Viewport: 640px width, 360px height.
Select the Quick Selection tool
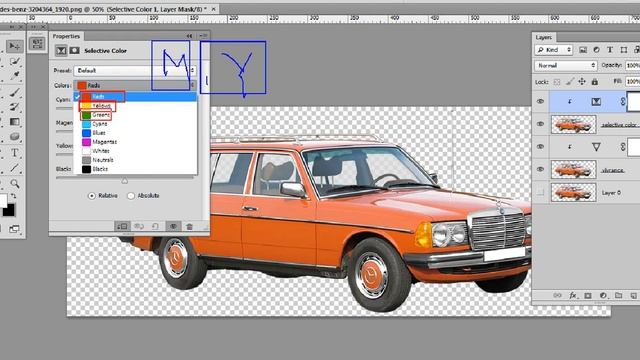pos(15,61)
